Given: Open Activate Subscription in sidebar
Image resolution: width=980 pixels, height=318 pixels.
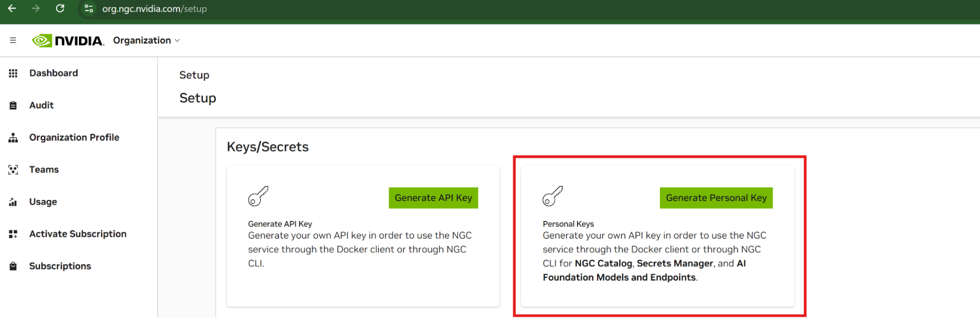Looking at the screenshot, I should pyautogui.click(x=77, y=234).
